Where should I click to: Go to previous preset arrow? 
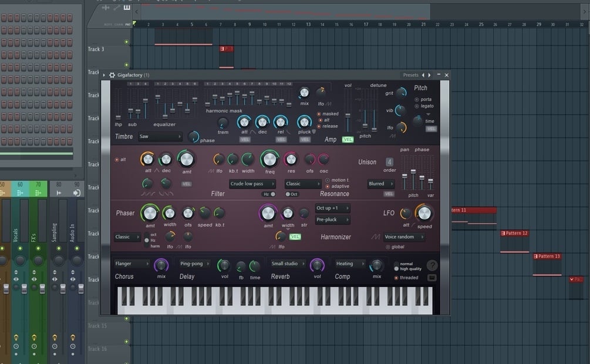click(x=423, y=75)
